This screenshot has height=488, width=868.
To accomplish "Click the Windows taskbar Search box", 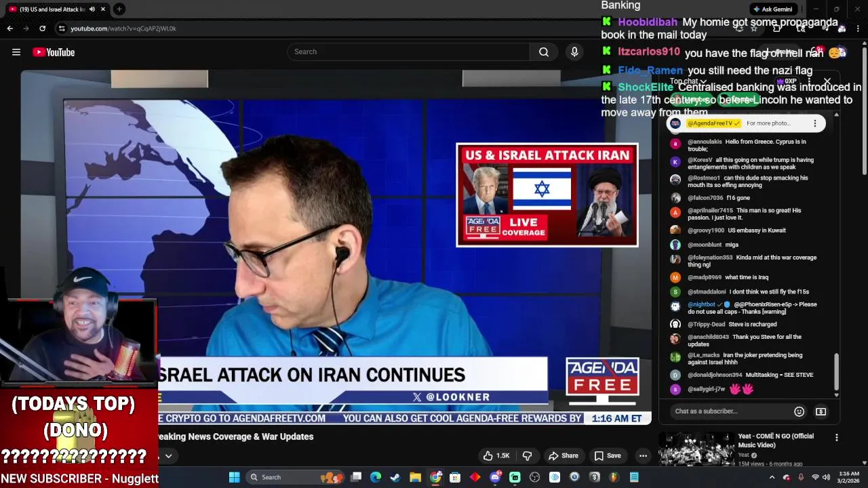I will pyautogui.click(x=294, y=477).
